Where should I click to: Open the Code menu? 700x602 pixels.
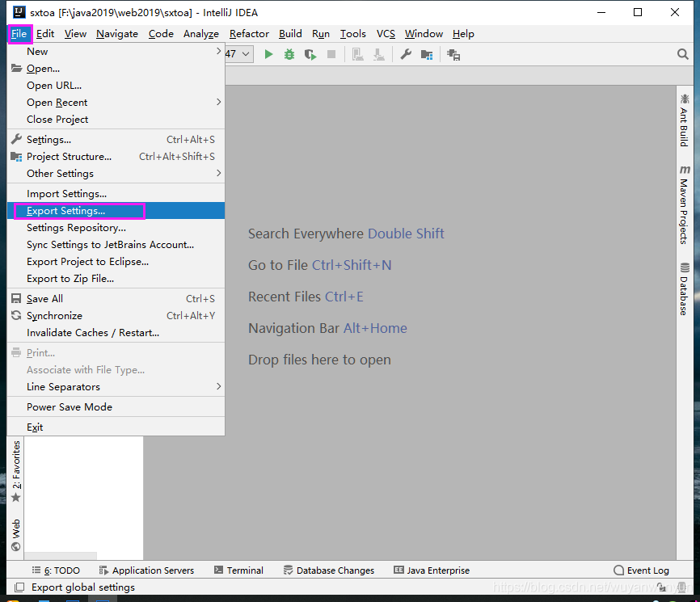(161, 34)
